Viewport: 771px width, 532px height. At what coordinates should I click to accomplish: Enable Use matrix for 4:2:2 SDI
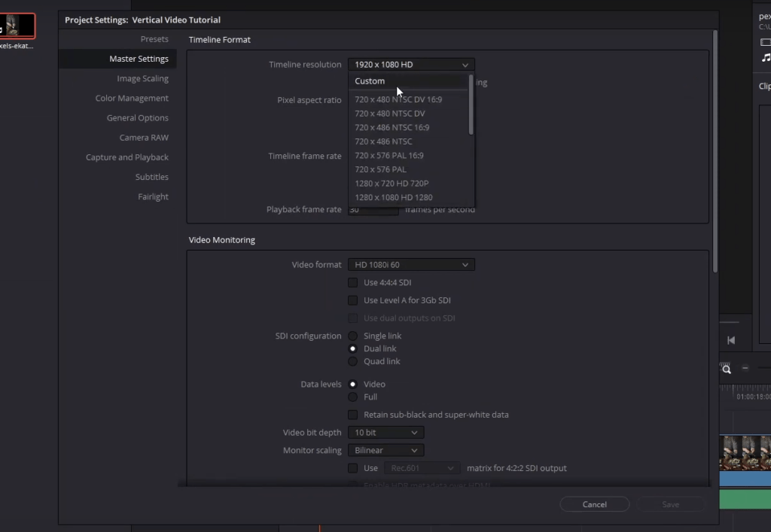click(352, 468)
